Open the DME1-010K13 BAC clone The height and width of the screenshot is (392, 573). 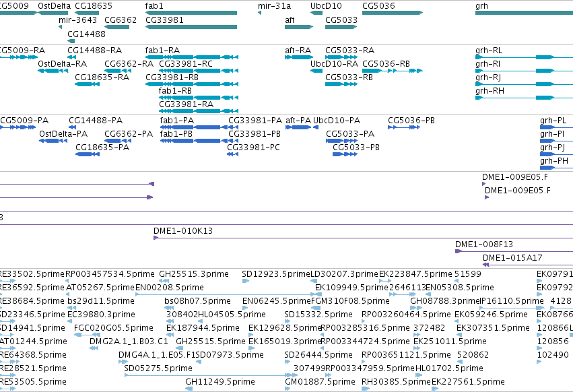(x=363, y=238)
